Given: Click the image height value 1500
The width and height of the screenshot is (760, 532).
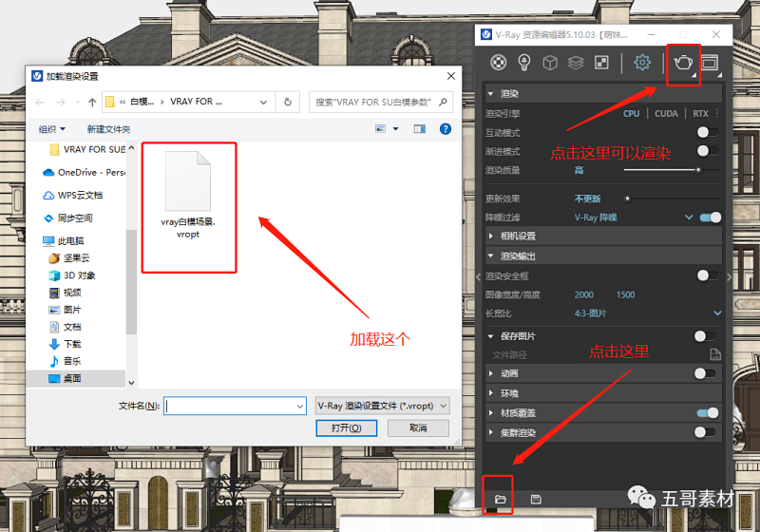Looking at the screenshot, I should 625,294.
